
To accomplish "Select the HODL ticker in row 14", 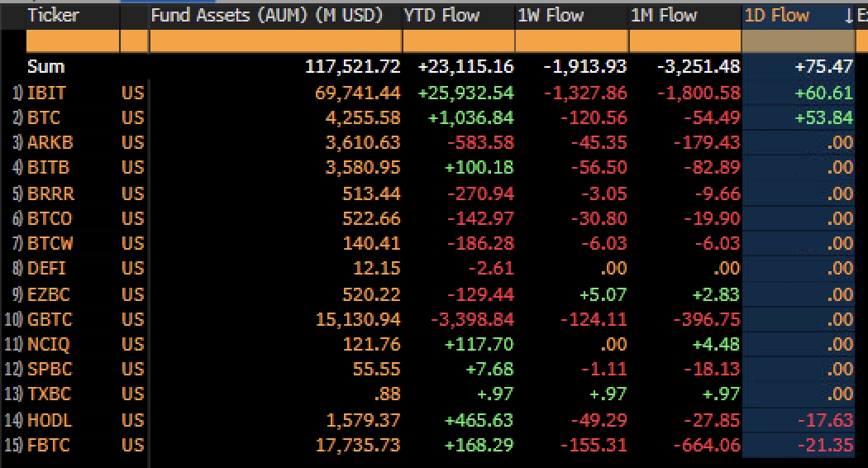I will click(x=48, y=421).
